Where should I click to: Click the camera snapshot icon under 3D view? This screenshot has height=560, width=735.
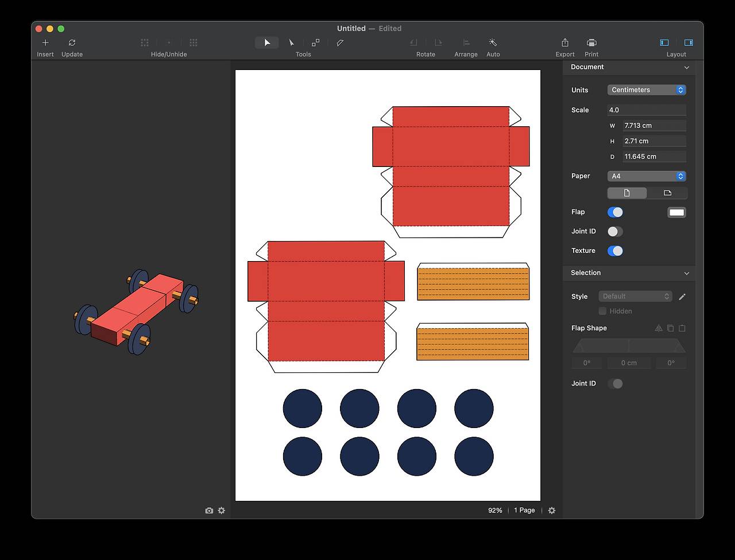click(x=209, y=511)
